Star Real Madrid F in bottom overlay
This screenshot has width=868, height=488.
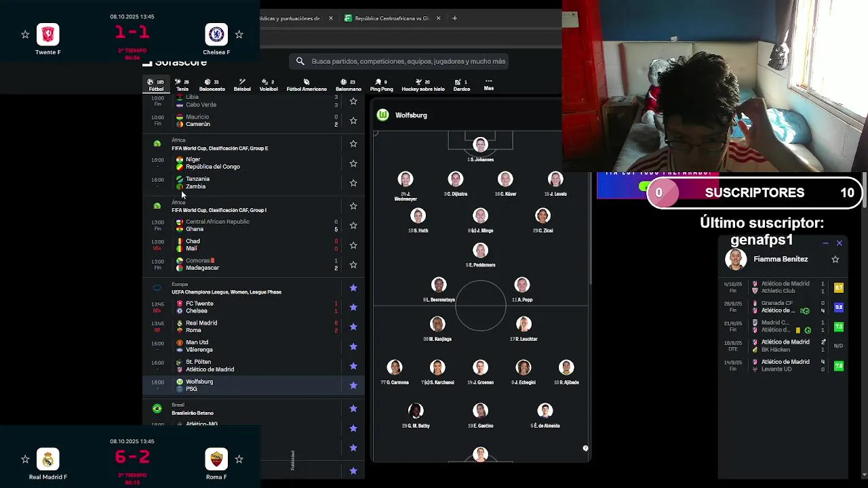click(x=25, y=459)
